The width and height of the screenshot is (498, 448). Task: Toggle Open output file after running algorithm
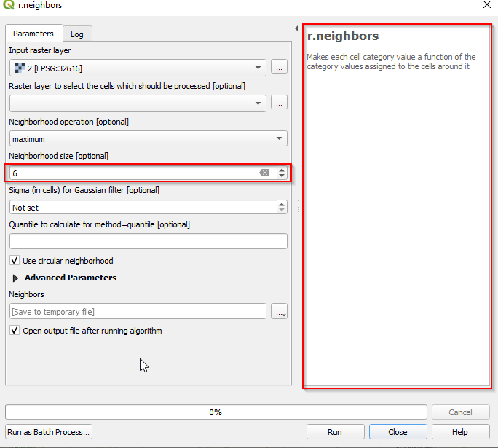pyautogui.click(x=15, y=331)
